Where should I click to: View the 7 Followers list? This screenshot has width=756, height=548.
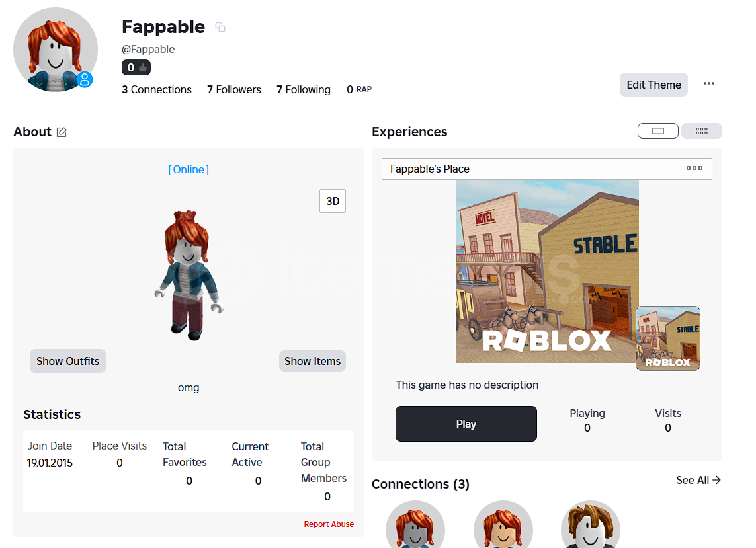234,90
